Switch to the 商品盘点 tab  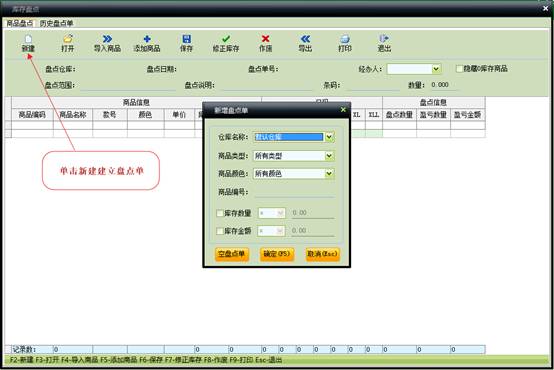(x=20, y=23)
